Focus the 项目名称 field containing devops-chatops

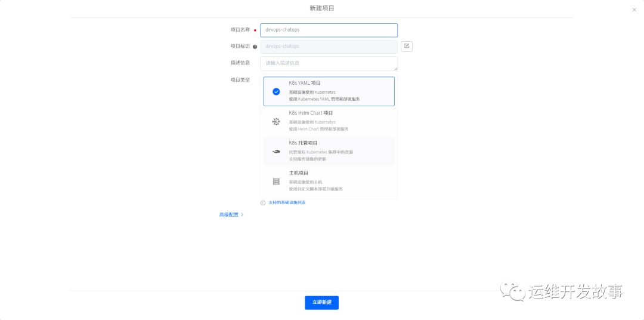(x=329, y=30)
